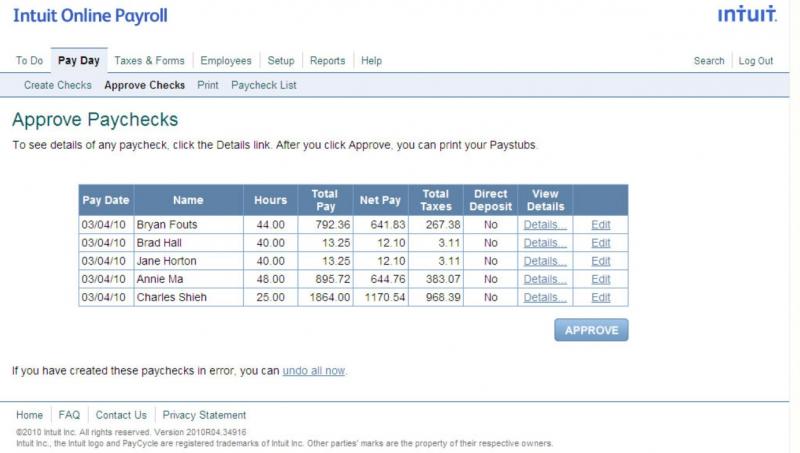Edit Jane Horton paycheck
The width and height of the screenshot is (800, 453).
[x=601, y=261]
